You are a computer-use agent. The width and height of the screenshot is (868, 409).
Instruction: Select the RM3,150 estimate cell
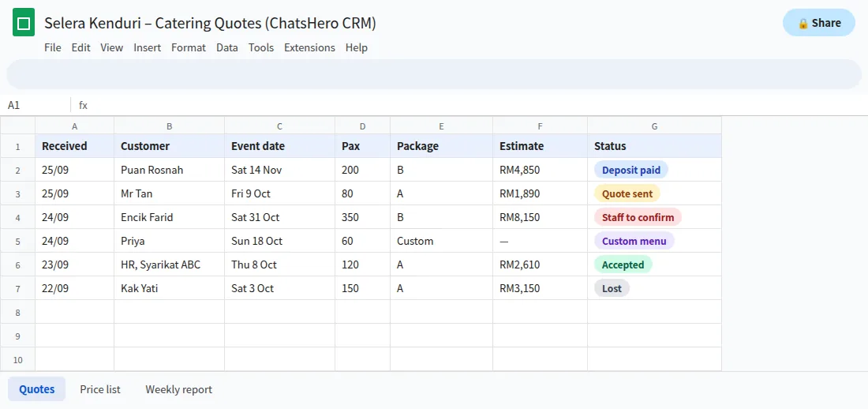(540, 288)
